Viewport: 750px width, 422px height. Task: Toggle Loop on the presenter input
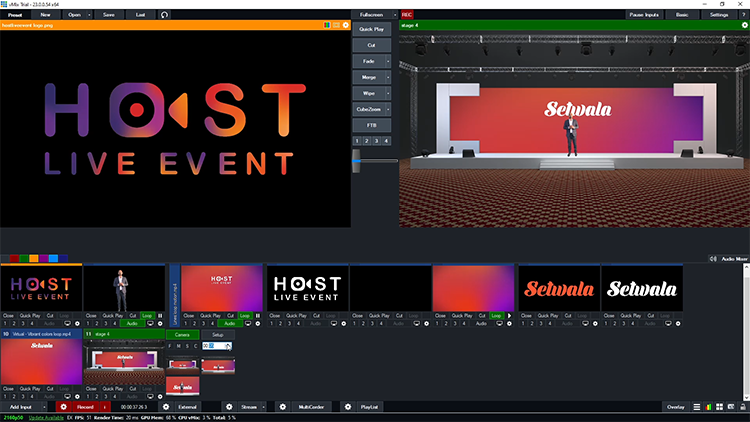click(148, 315)
